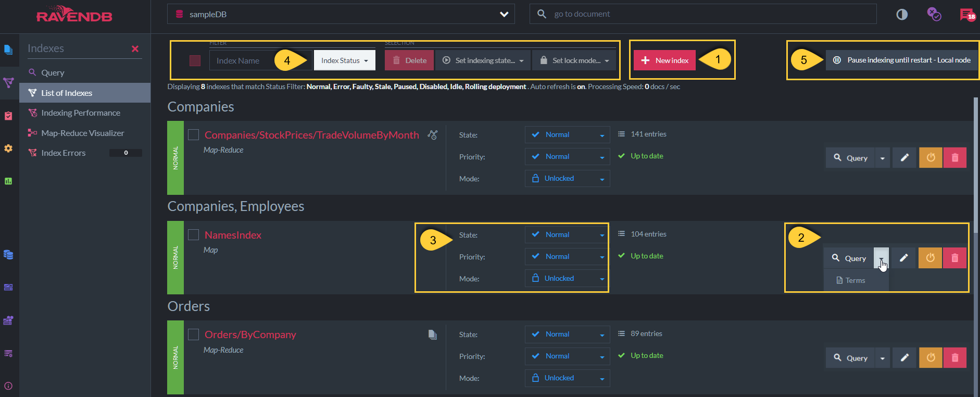Image resolution: width=980 pixels, height=397 pixels.
Task: Check the Orders/ByCompany checkbox
Action: [x=193, y=334]
